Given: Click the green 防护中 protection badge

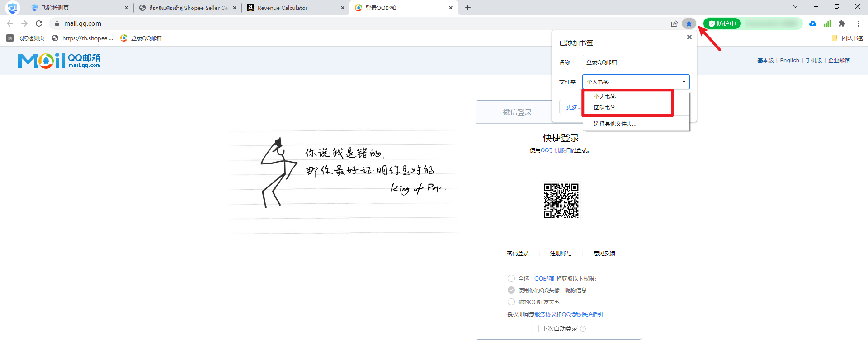Looking at the screenshot, I should click(722, 23).
